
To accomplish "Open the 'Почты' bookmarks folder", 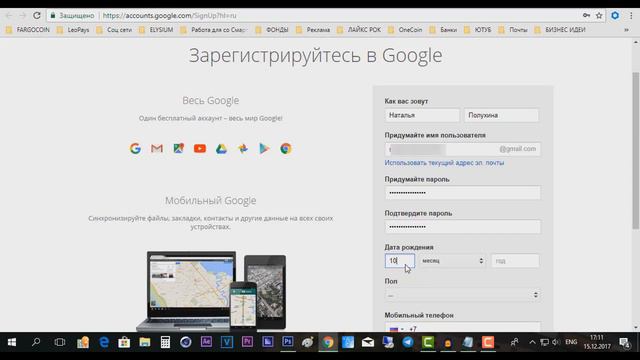I will pyautogui.click(x=513, y=30).
